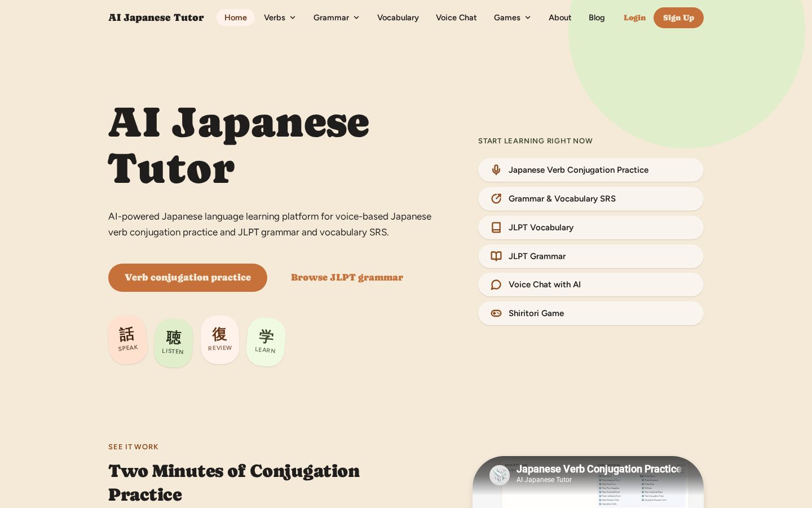The width and height of the screenshot is (812, 508).
Task: Start Verb conjugation practice button
Action: (188, 278)
